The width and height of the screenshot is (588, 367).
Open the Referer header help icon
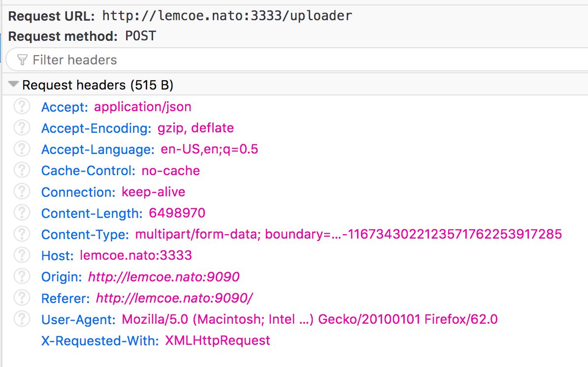click(22, 298)
